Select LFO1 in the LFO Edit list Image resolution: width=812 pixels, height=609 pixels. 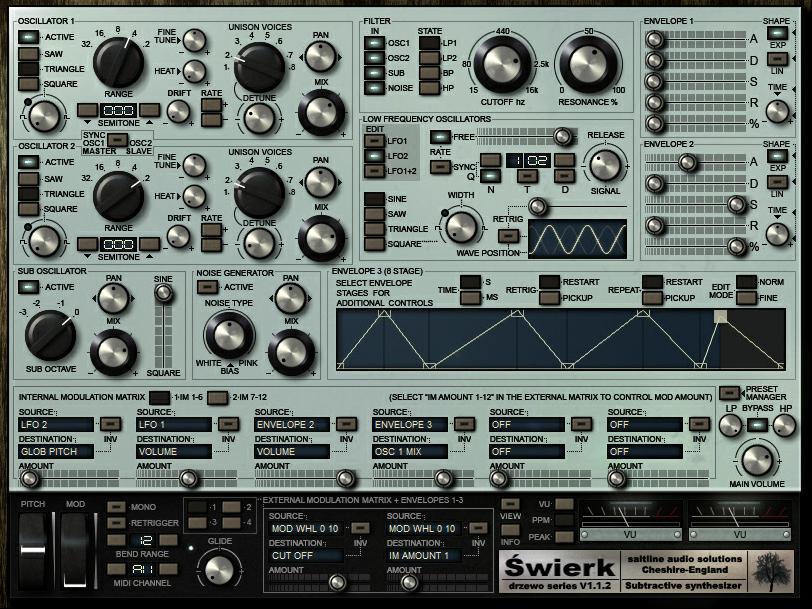(374, 141)
